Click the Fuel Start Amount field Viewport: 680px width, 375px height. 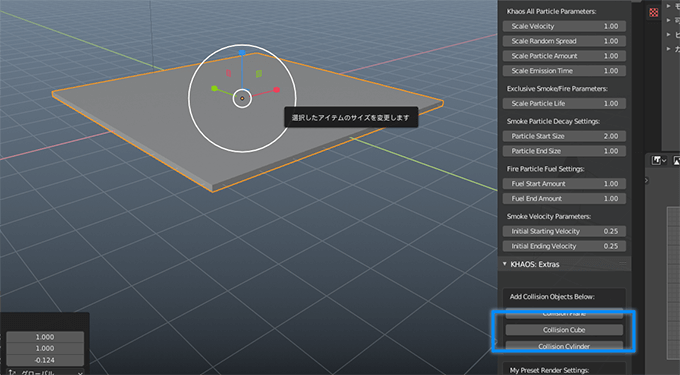coord(564,184)
